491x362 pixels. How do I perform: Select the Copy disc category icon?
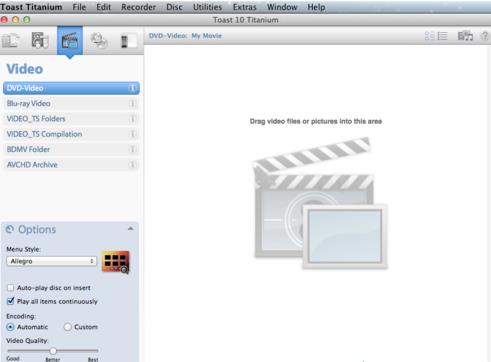[99, 41]
